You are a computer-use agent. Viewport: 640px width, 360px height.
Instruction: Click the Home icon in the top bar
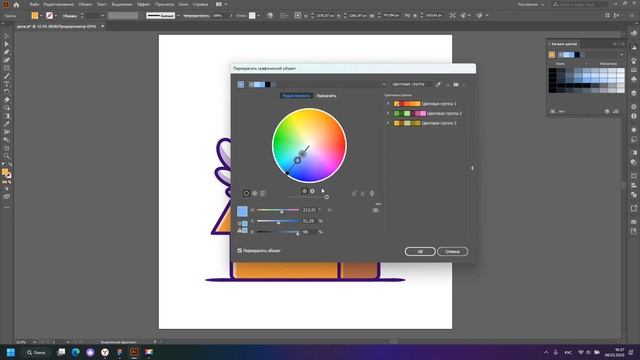(16, 4)
